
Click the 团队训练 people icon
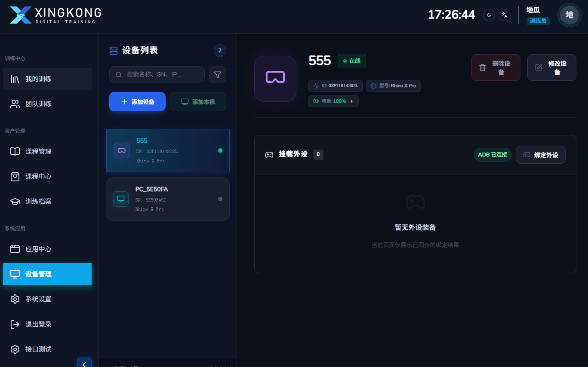point(15,104)
